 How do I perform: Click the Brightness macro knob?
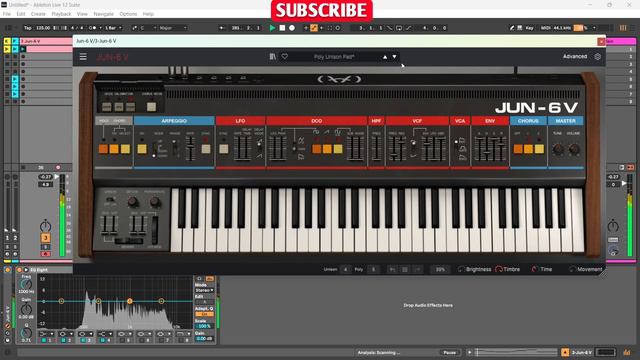click(x=461, y=269)
